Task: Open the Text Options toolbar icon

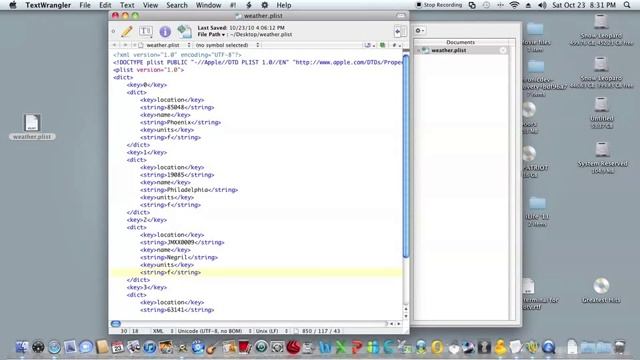Action: [x=145, y=31]
